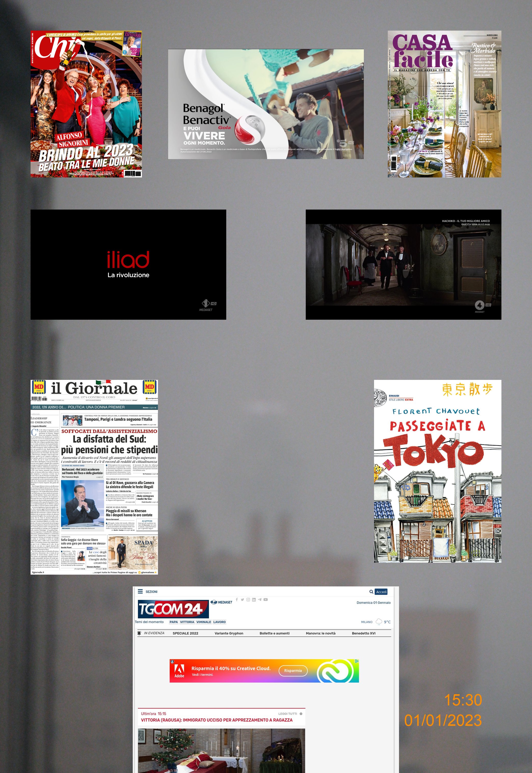532x773 pixels.
Task: Open the Sezioni hamburger menu
Action: (140, 591)
